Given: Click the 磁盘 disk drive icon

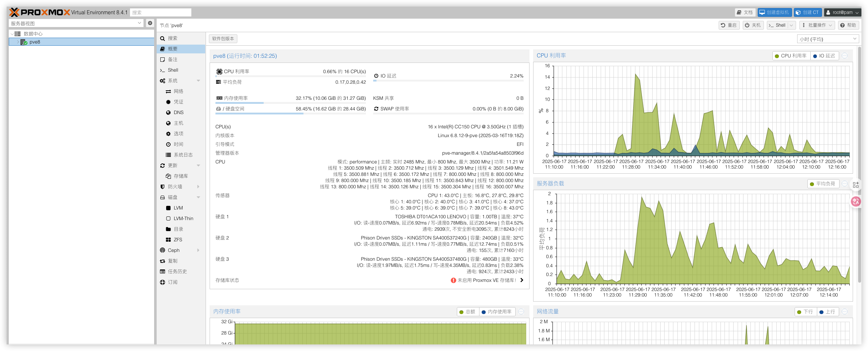Looking at the screenshot, I should point(162,197).
